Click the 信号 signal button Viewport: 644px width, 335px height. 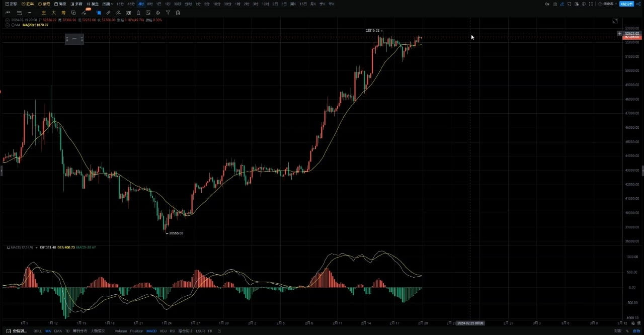tap(44, 4)
